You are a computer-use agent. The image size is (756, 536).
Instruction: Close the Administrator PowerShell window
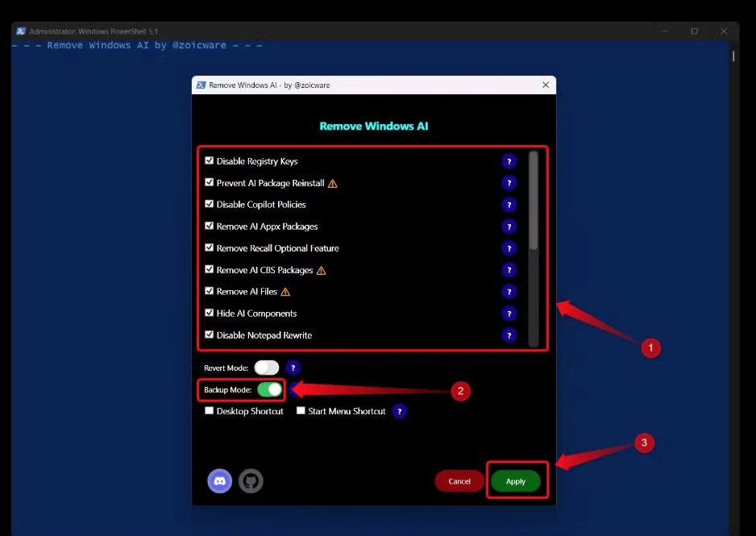click(724, 31)
